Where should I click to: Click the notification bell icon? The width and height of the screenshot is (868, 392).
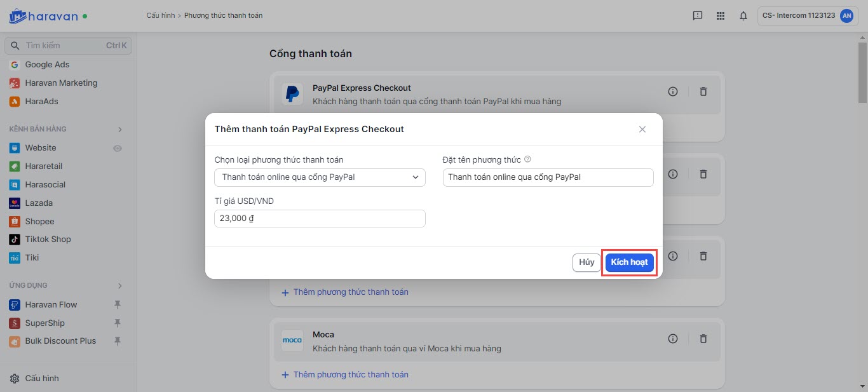743,16
